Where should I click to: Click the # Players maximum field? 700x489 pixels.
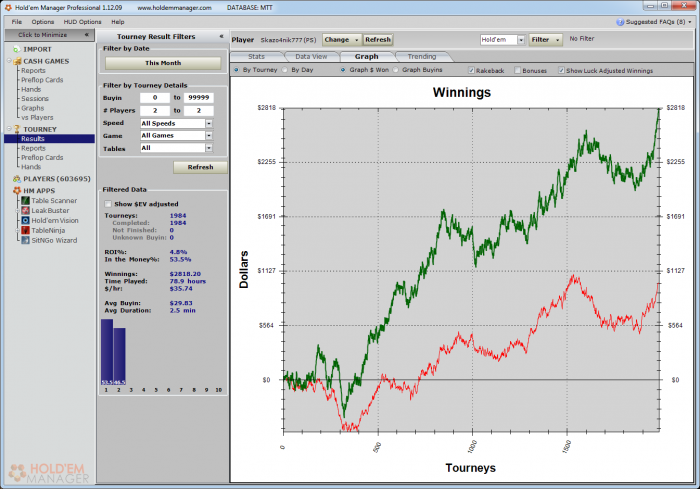pos(199,110)
